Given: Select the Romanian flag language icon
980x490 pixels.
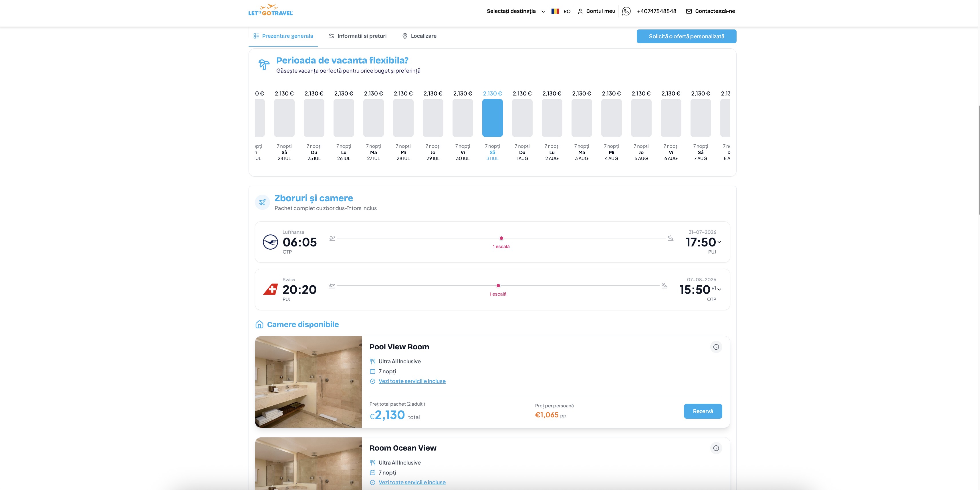Looking at the screenshot, I should click(x=556, y=11).
